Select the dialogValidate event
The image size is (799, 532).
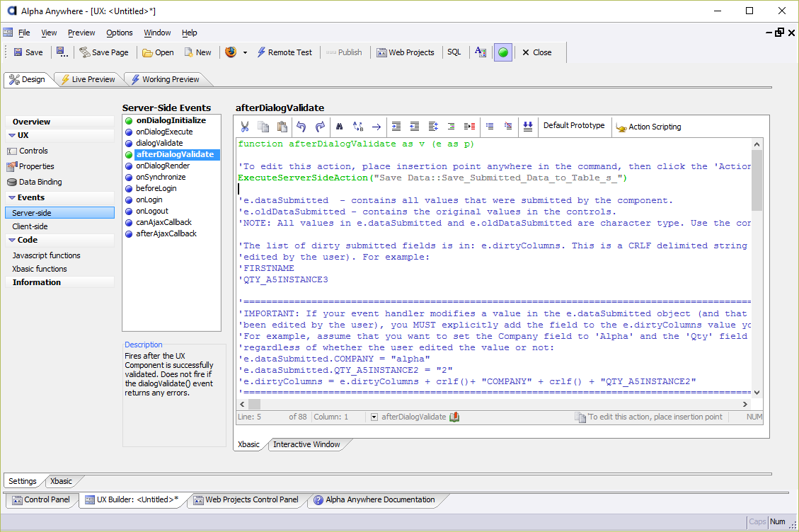point(159,143)
